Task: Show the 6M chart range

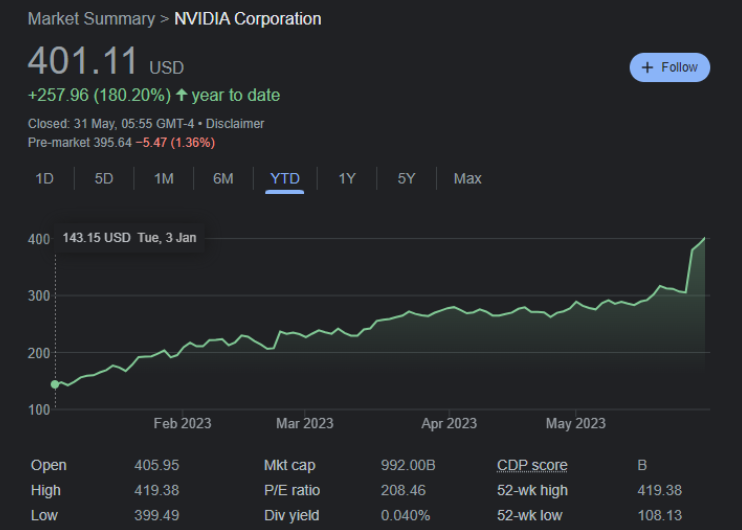Action: point(223,178)
